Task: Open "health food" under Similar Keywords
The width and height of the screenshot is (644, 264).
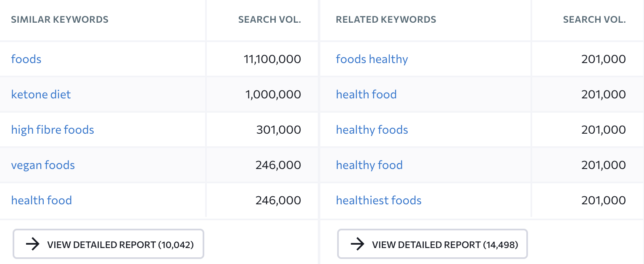Action: click(41, 200)
